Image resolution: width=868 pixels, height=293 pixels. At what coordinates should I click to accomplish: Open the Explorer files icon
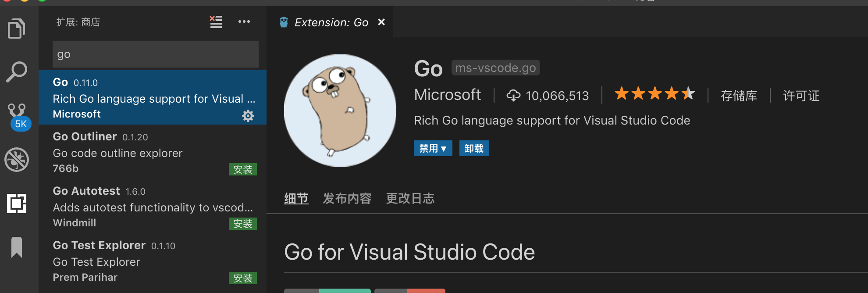17,29
